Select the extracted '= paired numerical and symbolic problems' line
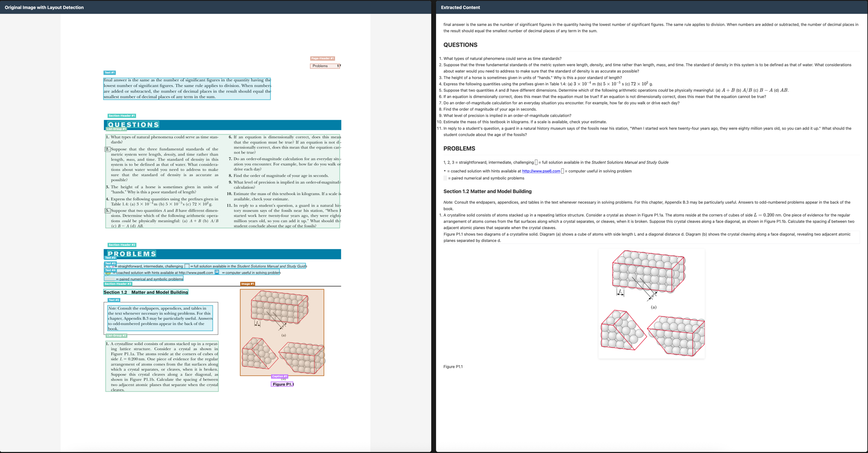 pyautogui.click(x=484, y=178)
